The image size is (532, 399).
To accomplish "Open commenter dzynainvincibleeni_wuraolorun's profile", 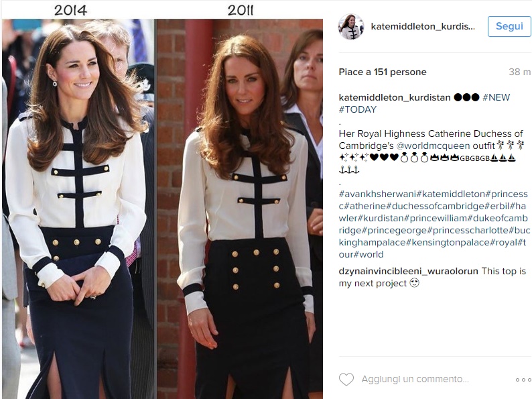I will [408, 271].
